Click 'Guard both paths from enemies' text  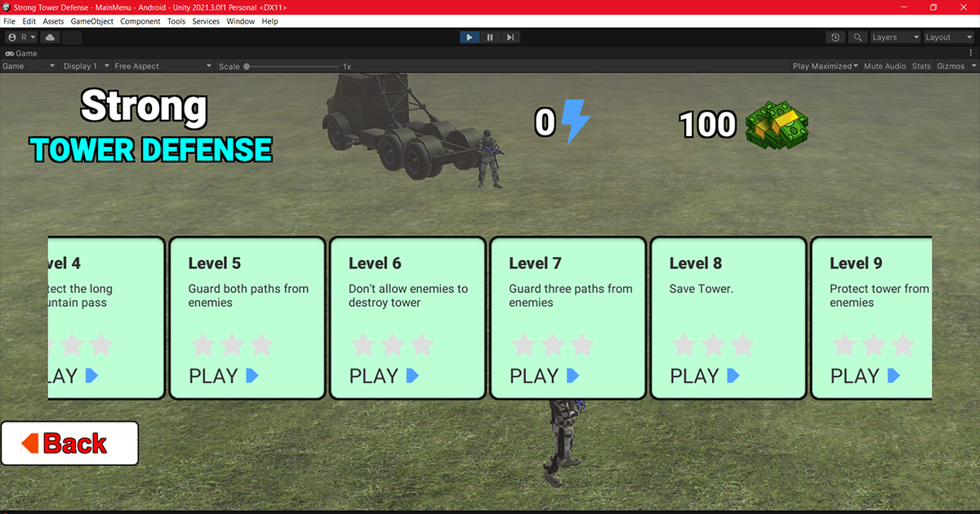point(248,295)
